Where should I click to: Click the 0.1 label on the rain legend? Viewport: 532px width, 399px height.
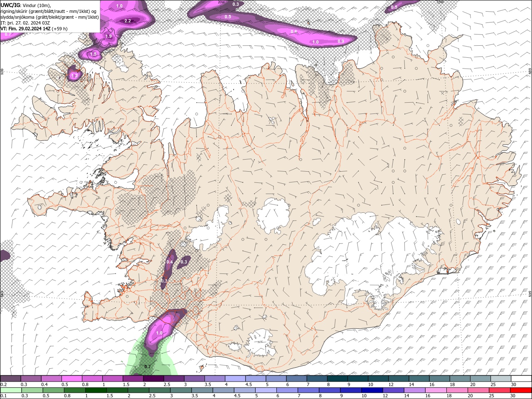(x=3, y=396)
